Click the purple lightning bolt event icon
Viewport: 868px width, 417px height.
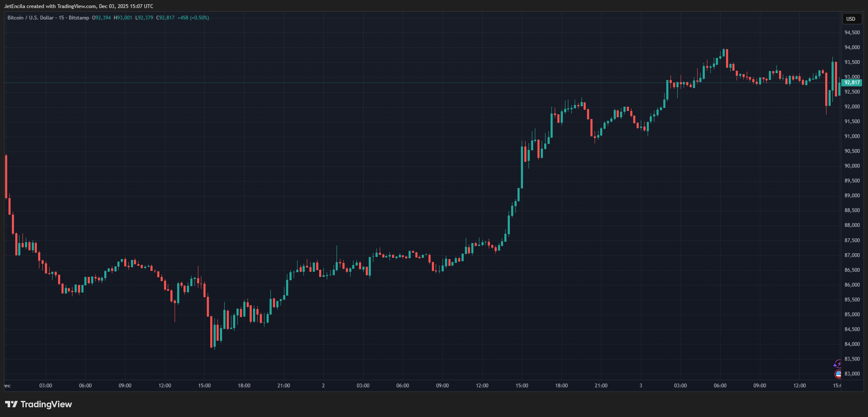[838, 364]
